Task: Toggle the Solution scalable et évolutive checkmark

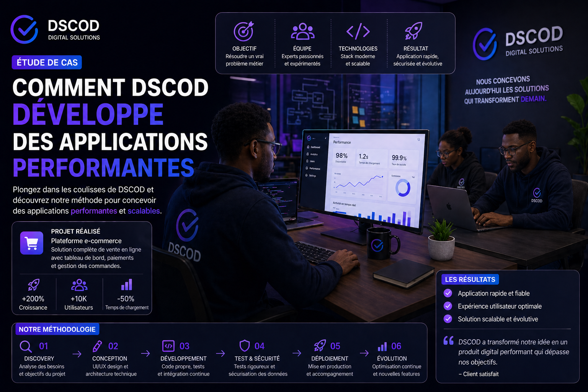Action: click(448, 319)
